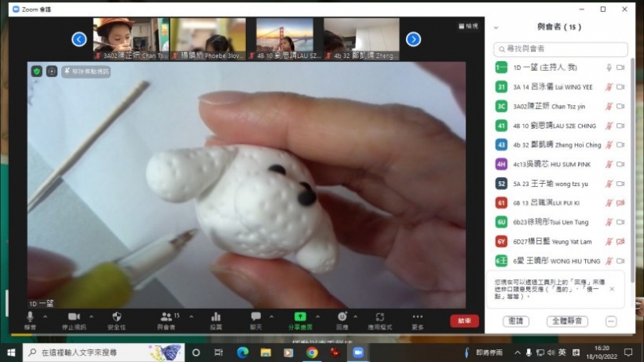The image size is (644, 362).
Task: Open Task View on taskbar
Action: click(218, 352)
